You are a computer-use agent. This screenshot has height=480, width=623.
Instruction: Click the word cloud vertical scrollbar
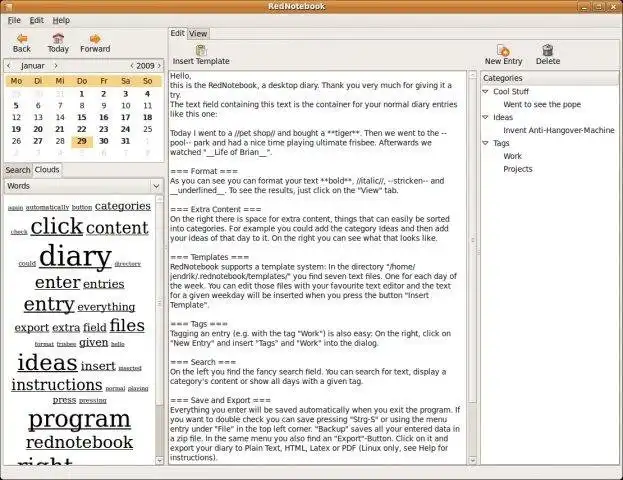tap(159, 330)
